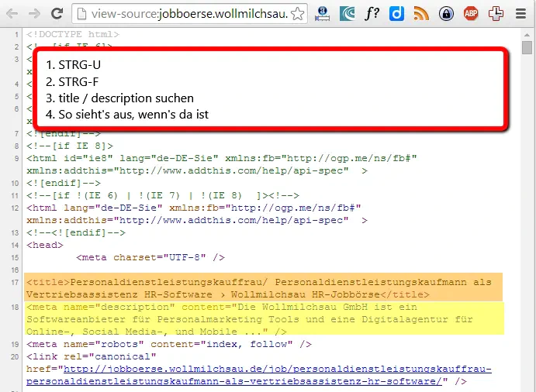This screenshot has height=392, width=536.
Task: Click the <![endif]--> line 10
Action: (x=64, y=183)
